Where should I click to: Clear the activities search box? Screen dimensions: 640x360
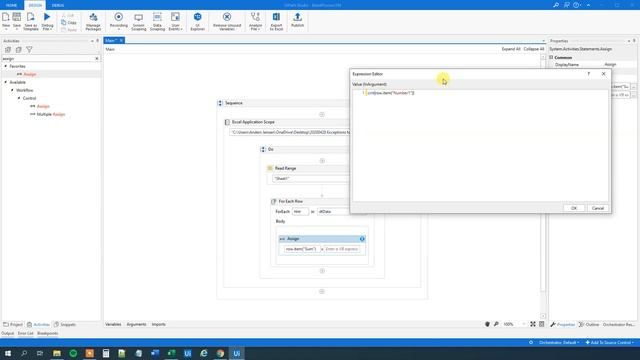click(97, 59)
